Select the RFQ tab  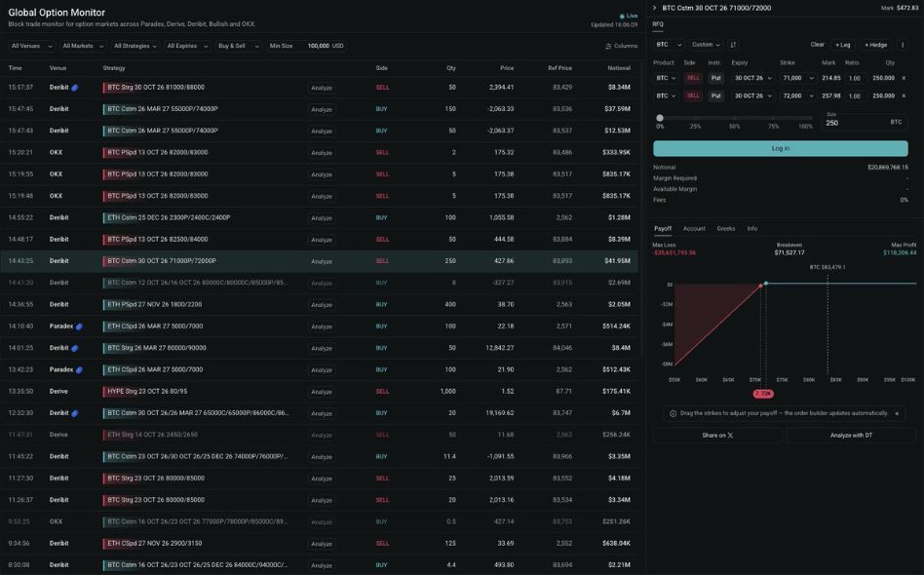658,24
